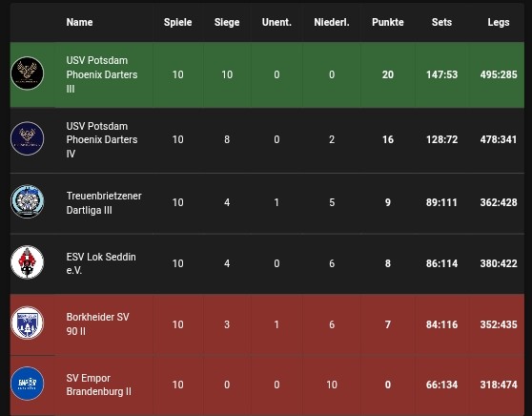Sort table by Name column header
Image resolution: width=532 pixels, height=416 pixels.
(x=79, y=22)
